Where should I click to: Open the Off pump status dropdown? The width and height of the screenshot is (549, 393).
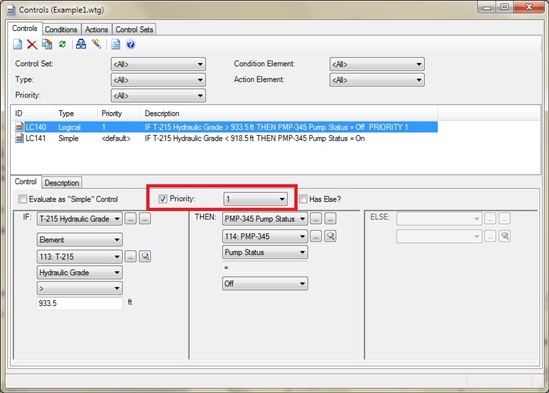click(x=265, y=283)
